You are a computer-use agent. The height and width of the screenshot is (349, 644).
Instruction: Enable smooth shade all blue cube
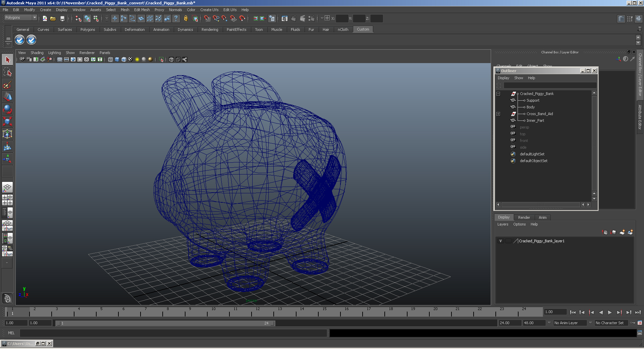[117, 59]
